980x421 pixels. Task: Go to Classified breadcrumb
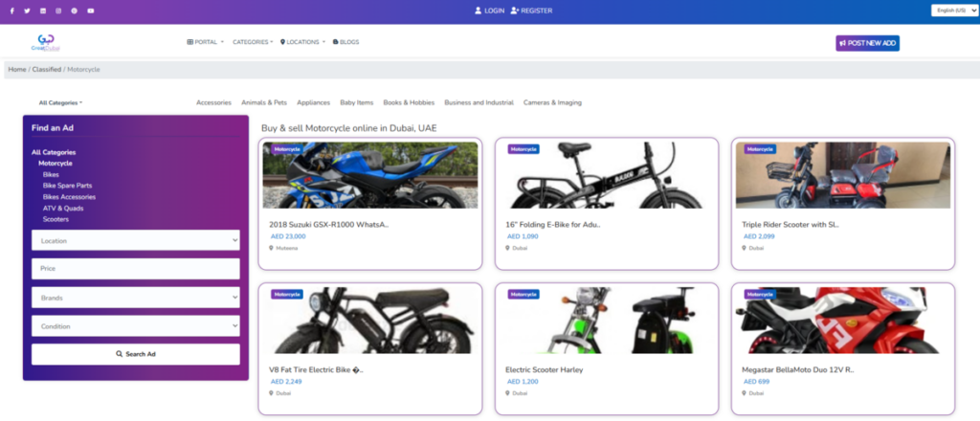point(47,69)
